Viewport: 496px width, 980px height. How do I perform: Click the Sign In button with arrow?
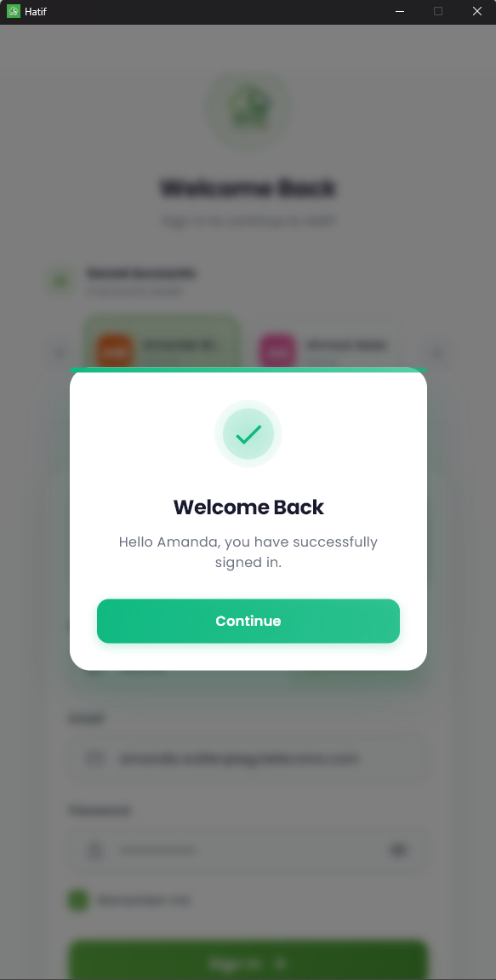[248, 962]
